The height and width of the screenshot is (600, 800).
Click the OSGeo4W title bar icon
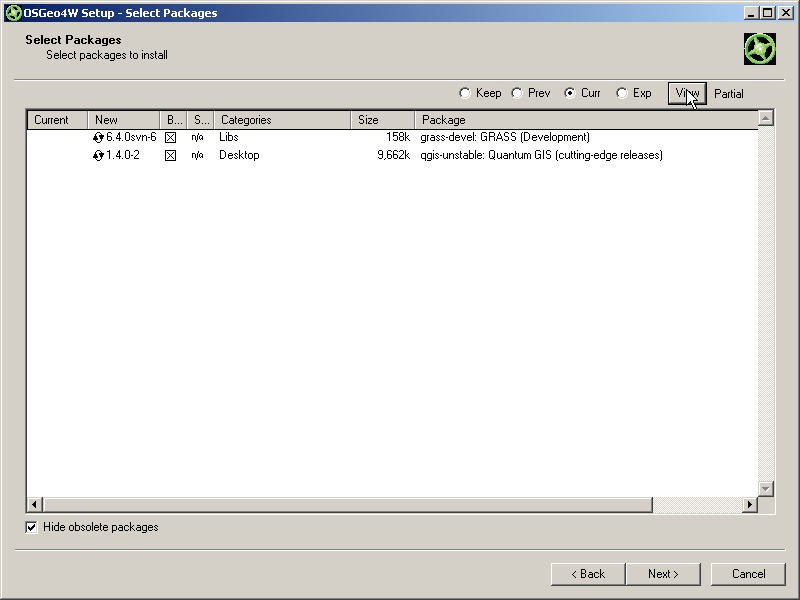tap(13, 13)
